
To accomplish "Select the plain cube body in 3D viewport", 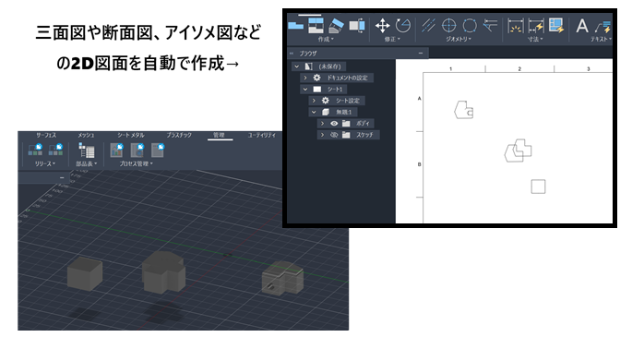I will 85,273.
